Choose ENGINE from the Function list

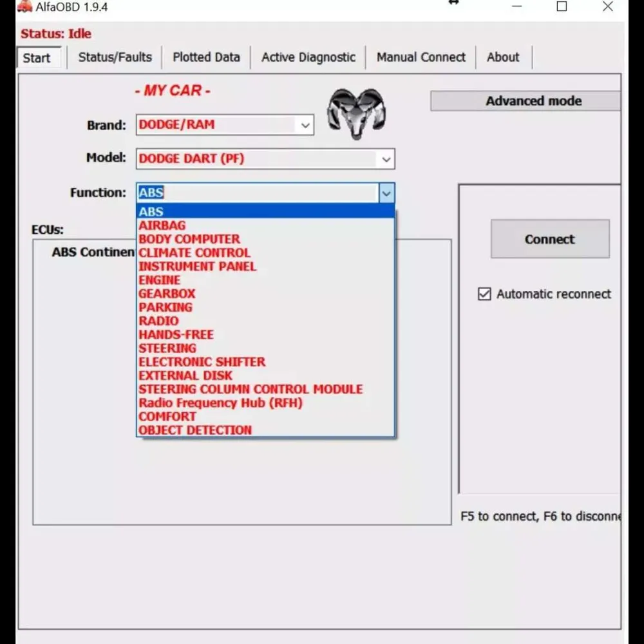(265, 279)
